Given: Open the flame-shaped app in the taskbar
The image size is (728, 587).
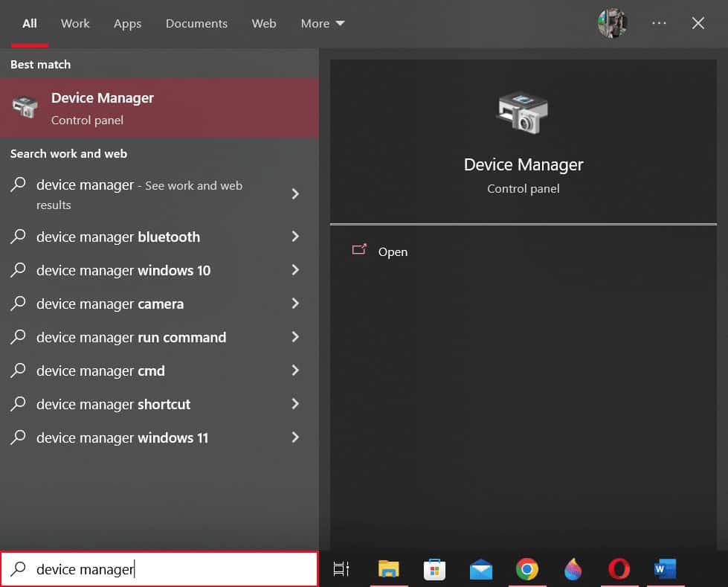Looking at the screenshot, I should [573, 569].
